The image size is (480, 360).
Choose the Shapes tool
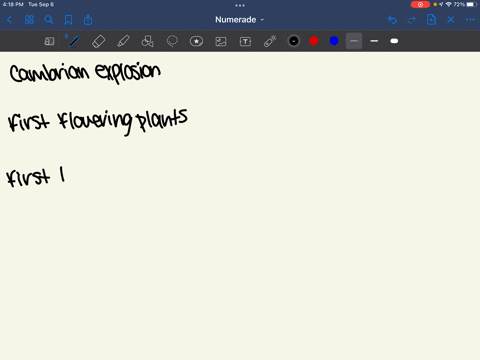tap(147, 41)
